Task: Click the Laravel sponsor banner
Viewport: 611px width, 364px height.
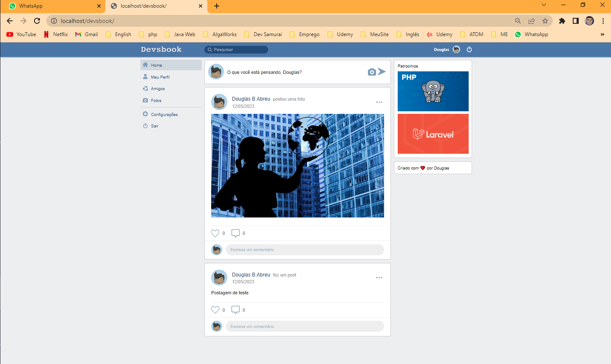Action: [x=433, y=134]
